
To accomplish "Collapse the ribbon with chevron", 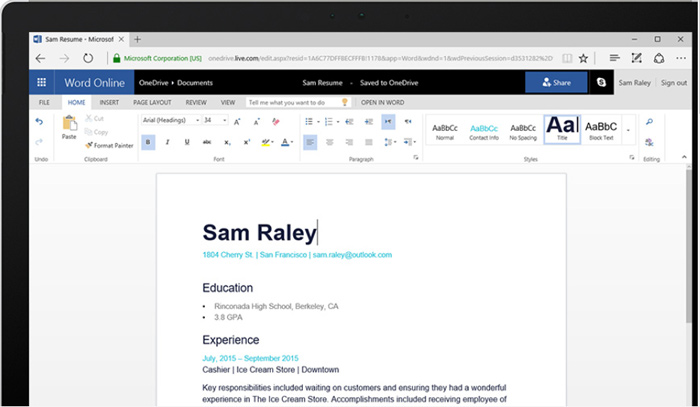I will [684, 157].
